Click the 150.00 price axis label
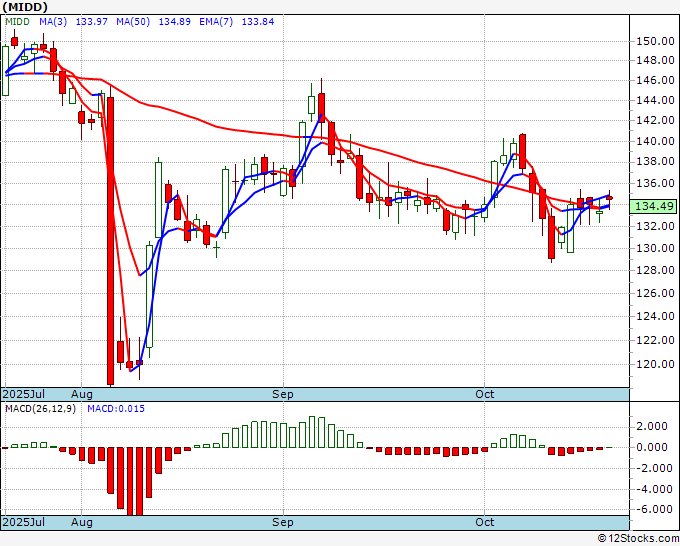 coord(655,42)
